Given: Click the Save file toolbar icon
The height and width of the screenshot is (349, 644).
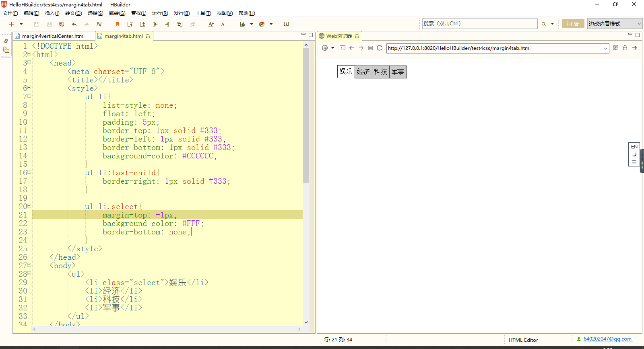Looking at the screenshot, I should click(x=37, y=24).
